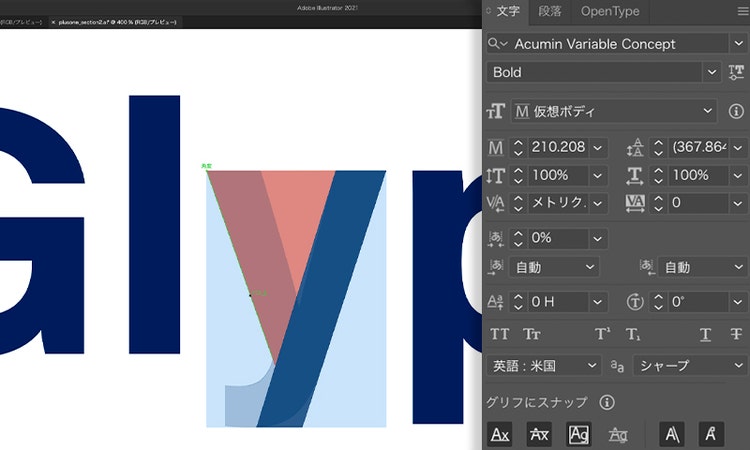This screenshot has height=450, width=750.
Task: Click the vertical scale 100% field
Action: tap(558, 176)
